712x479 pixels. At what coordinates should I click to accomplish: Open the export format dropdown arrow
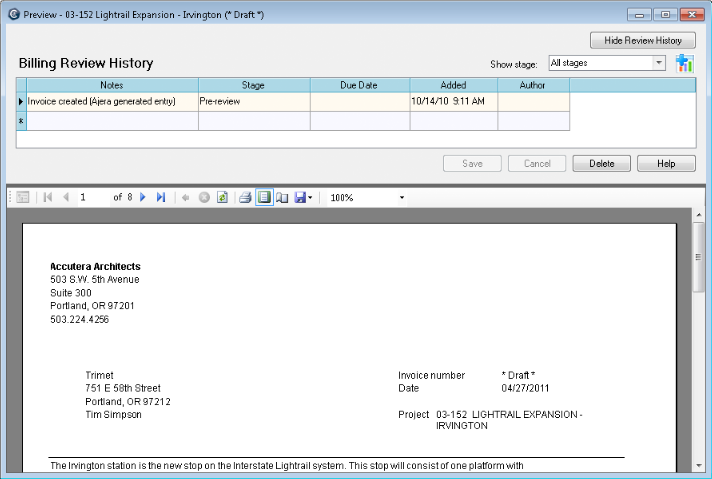point(310,198)
